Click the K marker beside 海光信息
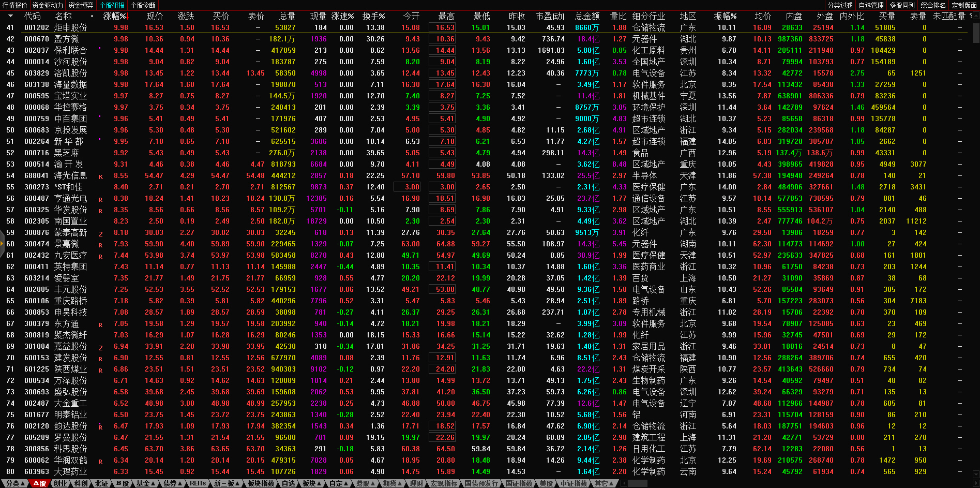 [x=100, y=176]
